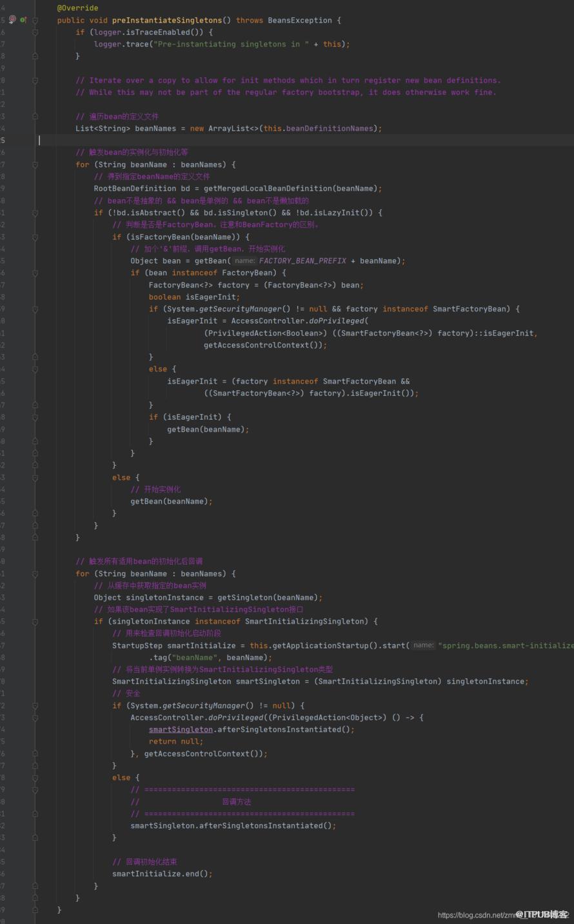
Task: Collapse the preInstantiateSingletons method body fold
Action: 35,20
